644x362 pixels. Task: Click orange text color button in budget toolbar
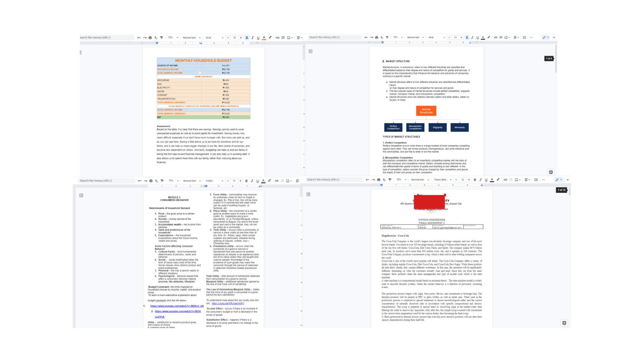(x=264, y=38)
